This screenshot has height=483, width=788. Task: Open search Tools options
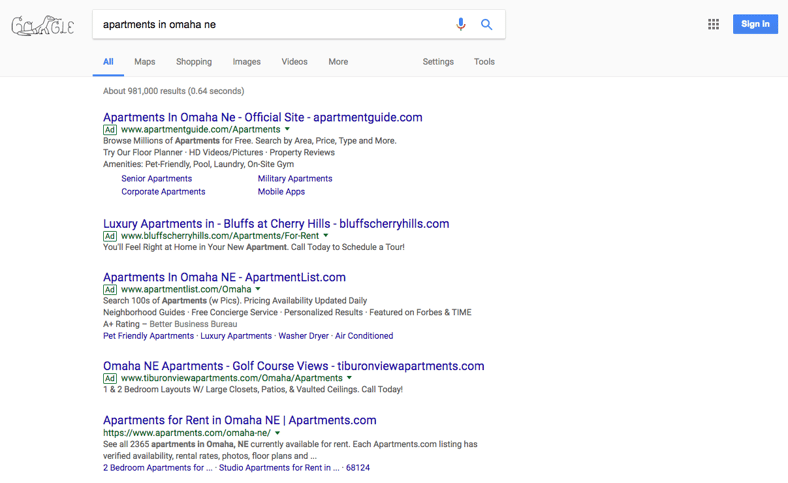pyautogui.click(x=484, y=62)
